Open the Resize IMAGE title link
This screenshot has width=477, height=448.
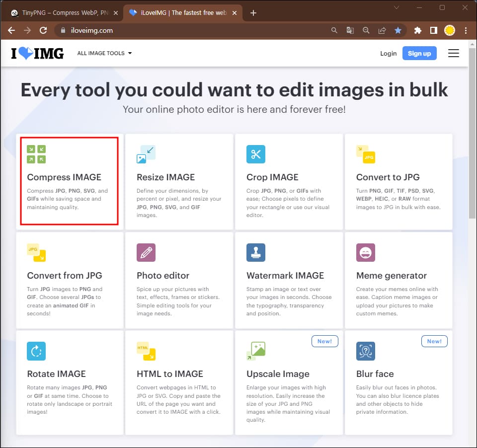pos(165,177)
